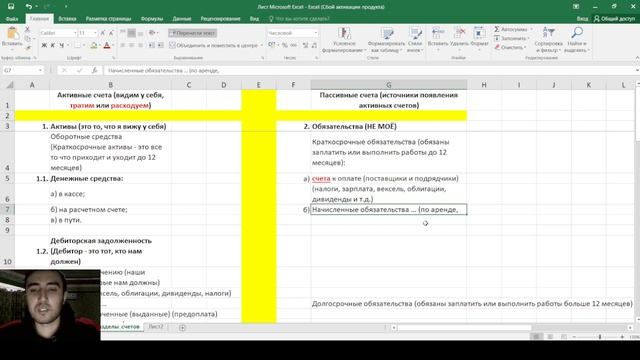Toggle wrap text (Перенести текст)
This screenshot has height=360, width=640.
pos(193,33)
